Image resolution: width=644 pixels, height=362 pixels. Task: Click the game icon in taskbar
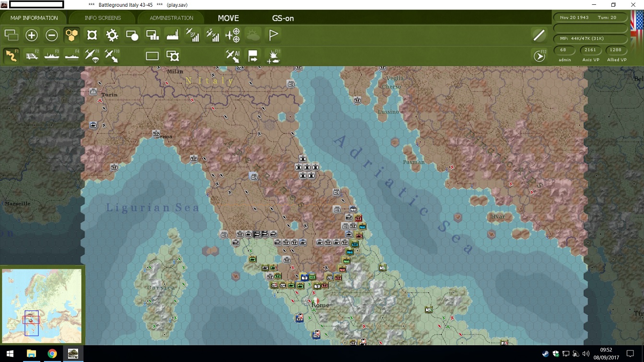point(73,354)
